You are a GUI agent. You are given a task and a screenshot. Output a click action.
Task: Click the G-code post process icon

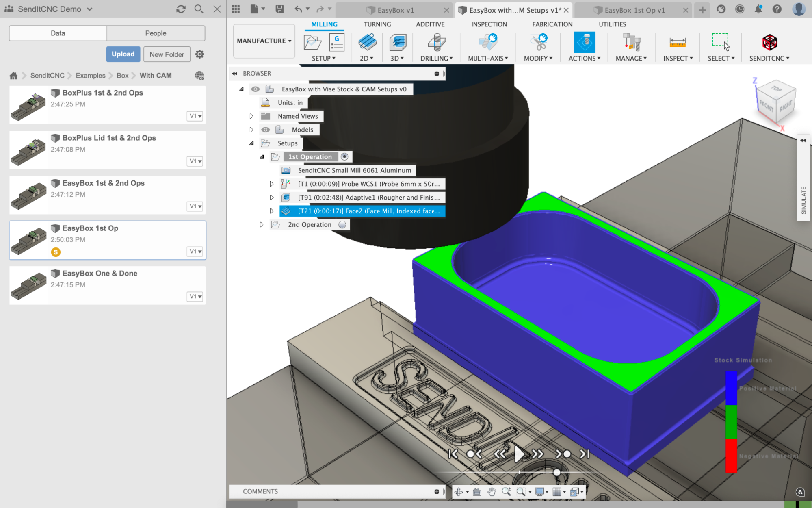click(336, 42)
